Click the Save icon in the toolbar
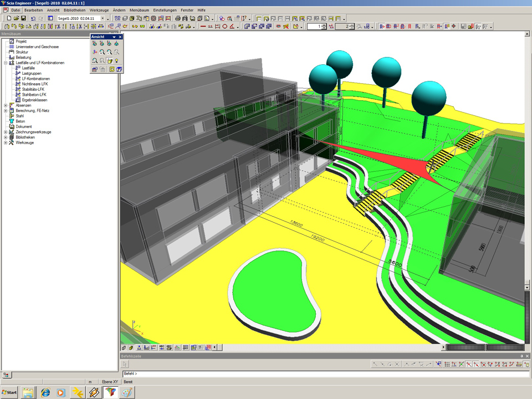Image resolution: width=532 pixels, height=399 pixels. (23, 18)
